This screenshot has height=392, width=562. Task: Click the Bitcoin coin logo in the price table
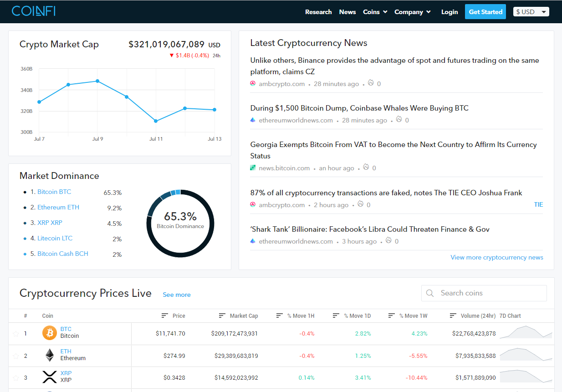(49, 333)
